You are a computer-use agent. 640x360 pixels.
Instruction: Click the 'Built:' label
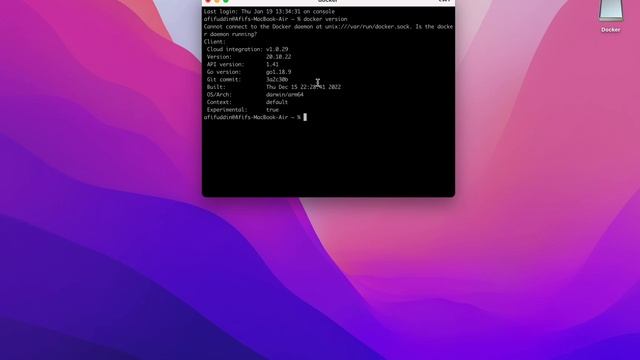216,87
